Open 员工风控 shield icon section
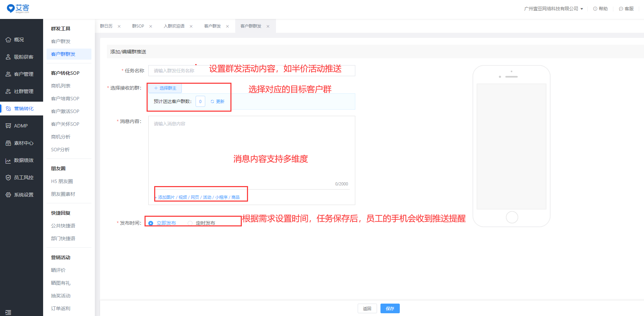This screenshot has width=644, height=316. coord(8,177)
